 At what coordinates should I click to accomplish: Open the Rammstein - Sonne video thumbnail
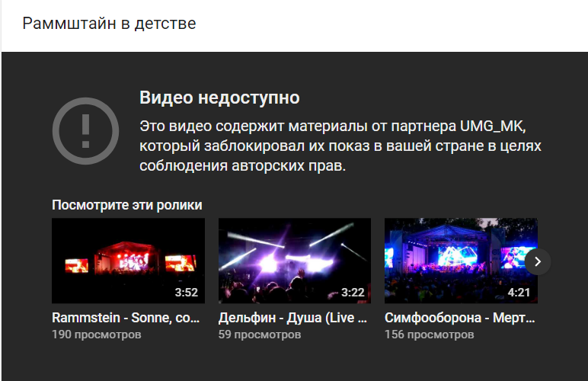(x=128, y=261)
